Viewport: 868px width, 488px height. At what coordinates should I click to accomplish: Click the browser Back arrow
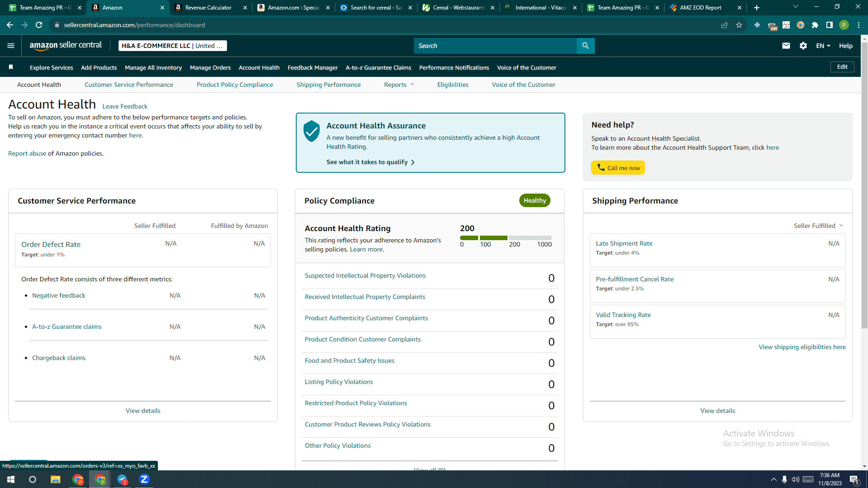(10, 25)
